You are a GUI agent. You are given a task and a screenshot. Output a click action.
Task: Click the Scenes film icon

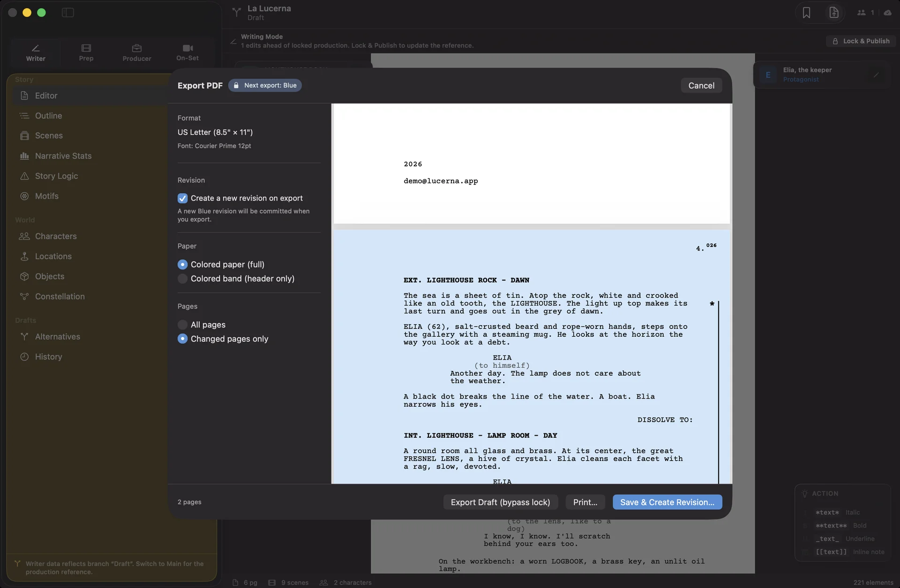(24, 136)
